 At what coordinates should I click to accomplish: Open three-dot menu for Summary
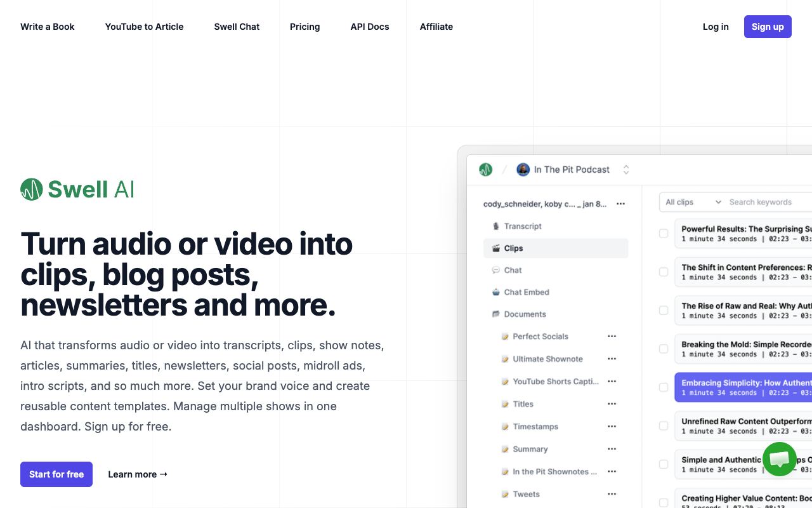[x=612, y=449]
